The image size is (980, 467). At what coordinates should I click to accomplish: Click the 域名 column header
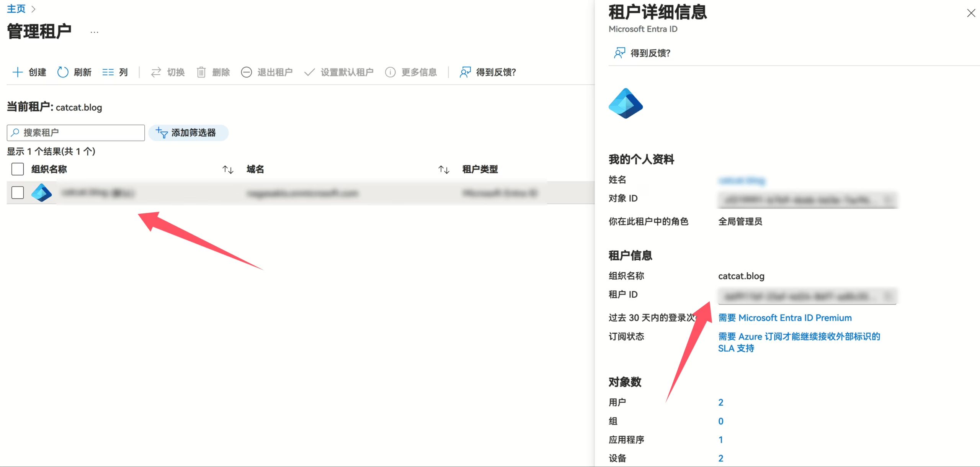pyautogui.click(x=255, y=169)
